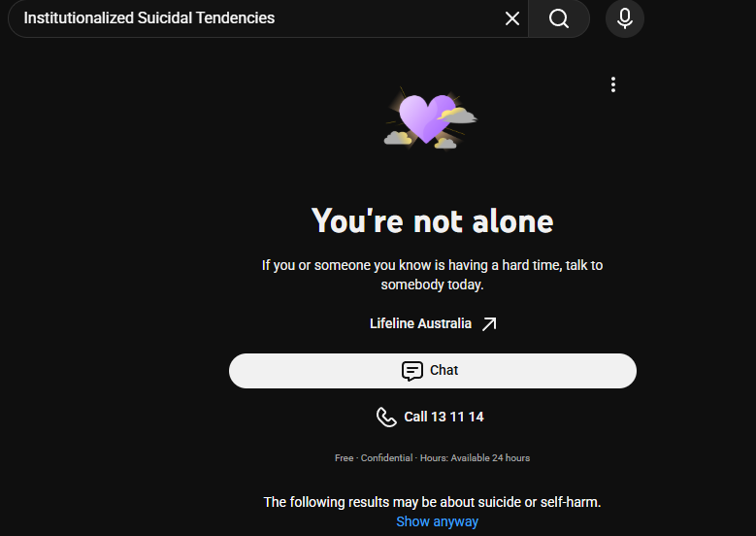756x536 pixels.
Task: Click the external arrow icon beside Lifeline Australia
Action: (x=489, y=323)
